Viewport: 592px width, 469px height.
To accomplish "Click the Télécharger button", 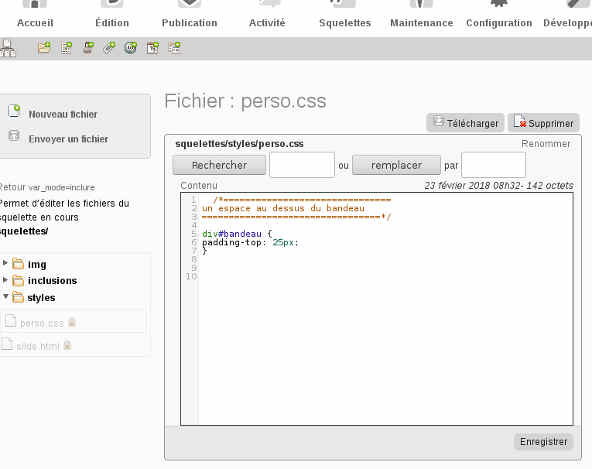I will pyautogui.click(x=465, y=123).
